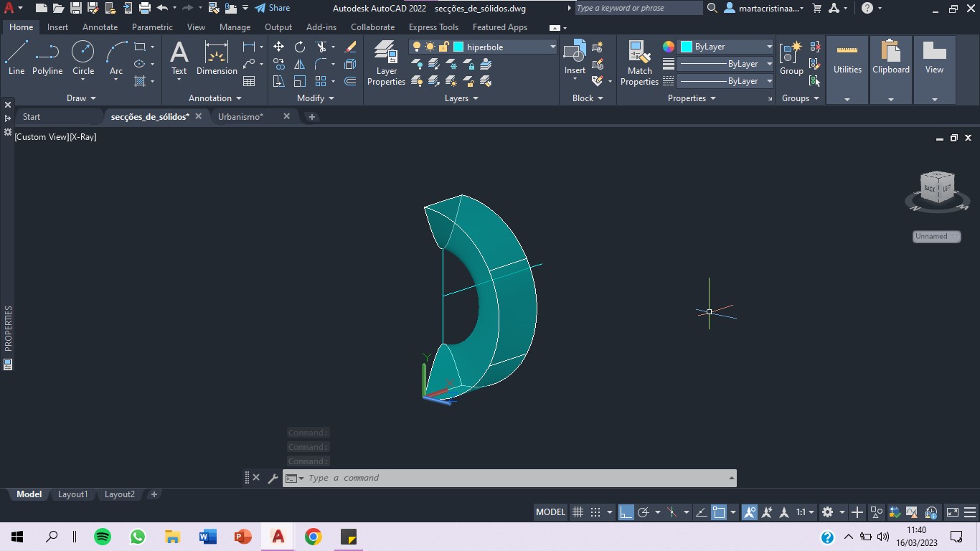Toggle snap mode in status bar
Image resolution: width=980 pixels, height=551 pixels.
595,512
